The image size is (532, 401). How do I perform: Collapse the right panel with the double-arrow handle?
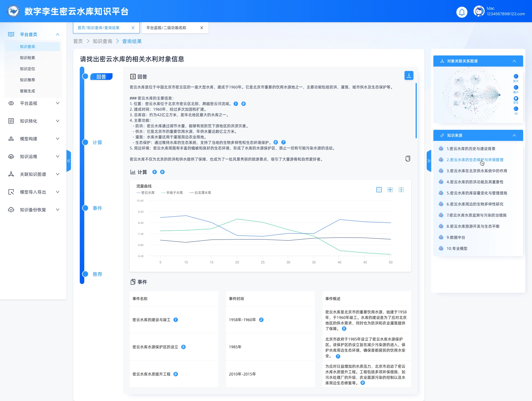click(x=429, y=161)
